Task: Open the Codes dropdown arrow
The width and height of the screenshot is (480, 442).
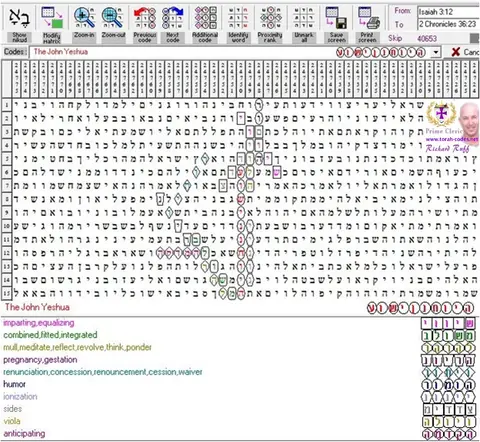Action: pyautogui.click(x=436, y=52)
